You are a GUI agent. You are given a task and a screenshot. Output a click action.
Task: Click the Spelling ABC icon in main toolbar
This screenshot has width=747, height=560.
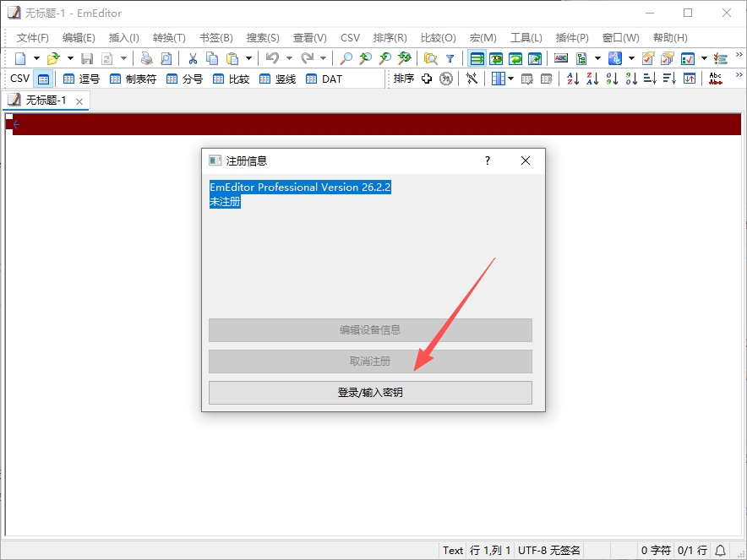click(561, 58)
